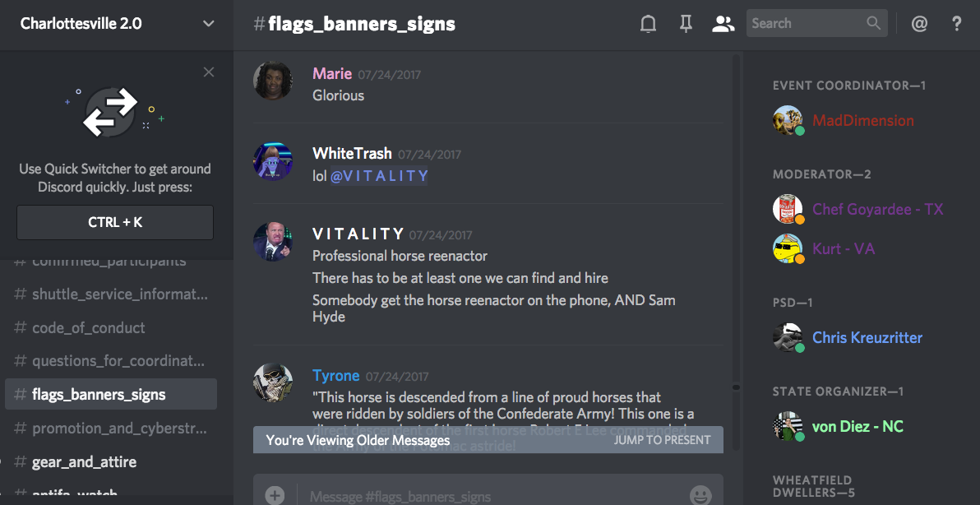Expand Charlottesville 2.0 server dropdown
Image resolution: width=980 pixels, height=505 pixels.
point(209,24)
